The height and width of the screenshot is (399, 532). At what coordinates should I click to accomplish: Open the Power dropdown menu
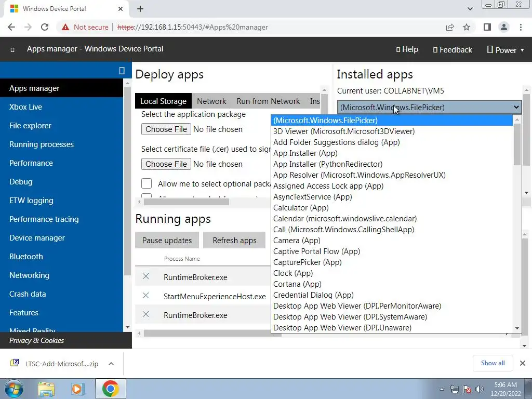point(506,50)
